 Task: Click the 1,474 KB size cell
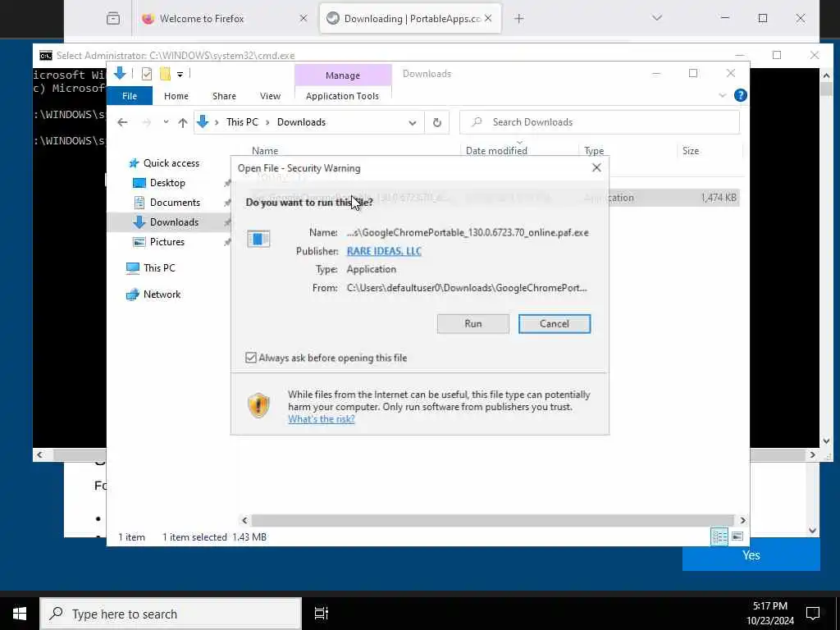[x=719, y=198]
